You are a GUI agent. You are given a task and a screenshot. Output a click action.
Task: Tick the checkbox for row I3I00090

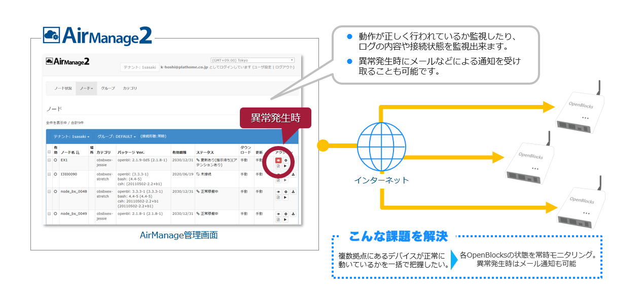(49, 174)
